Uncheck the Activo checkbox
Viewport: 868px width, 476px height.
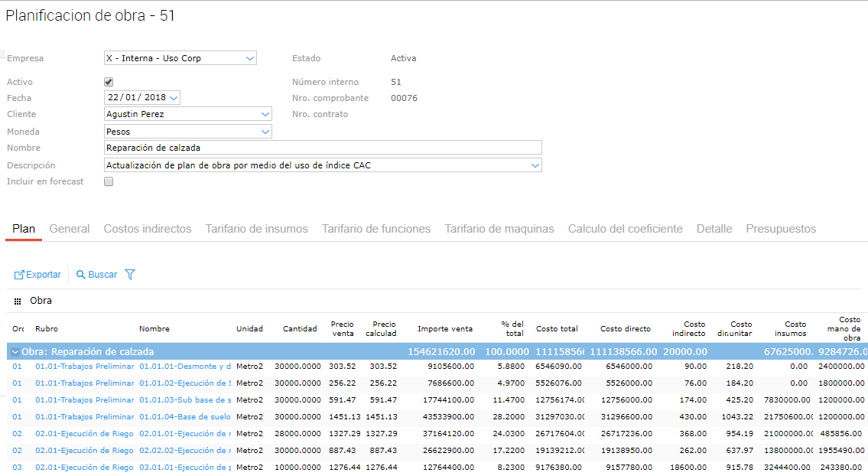(109, 82)
